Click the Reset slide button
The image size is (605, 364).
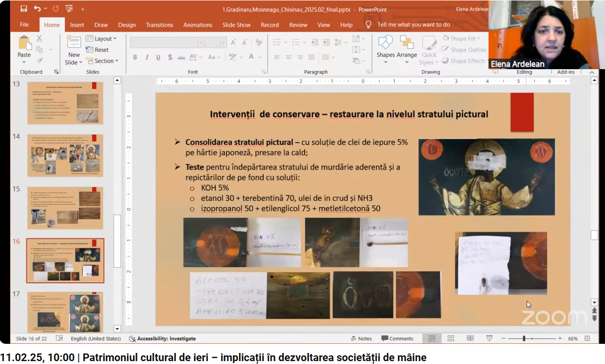97,49
